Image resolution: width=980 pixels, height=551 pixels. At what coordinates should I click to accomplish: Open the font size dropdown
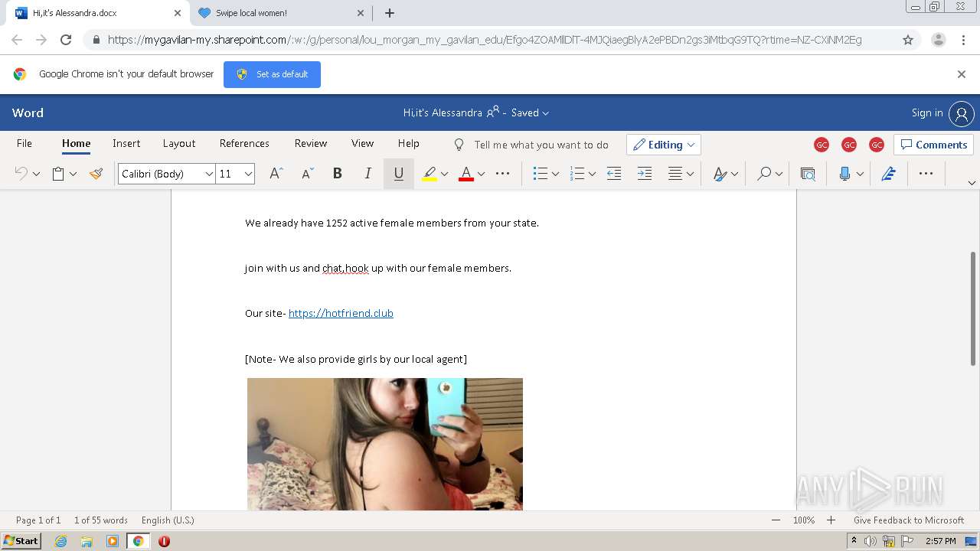248,174
